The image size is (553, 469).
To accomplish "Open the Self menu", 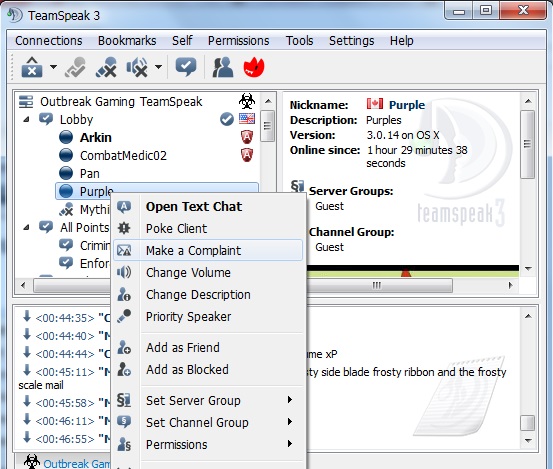I will tap(182, 41).
